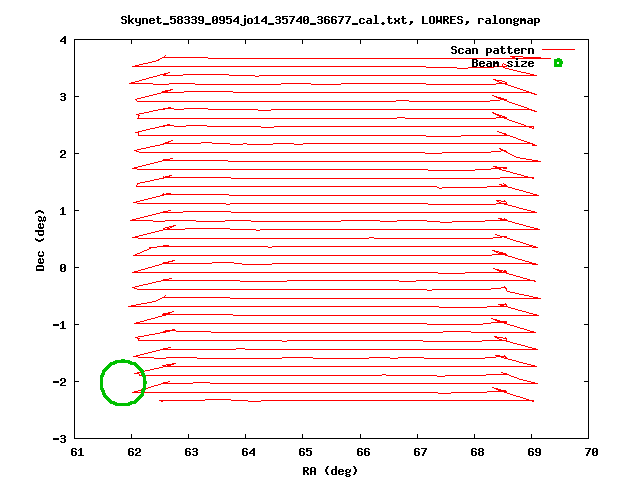The height and width of the screenshot is (480, 640).
Task: Click the x-axis tick label 62
Action: click(134, 452)
